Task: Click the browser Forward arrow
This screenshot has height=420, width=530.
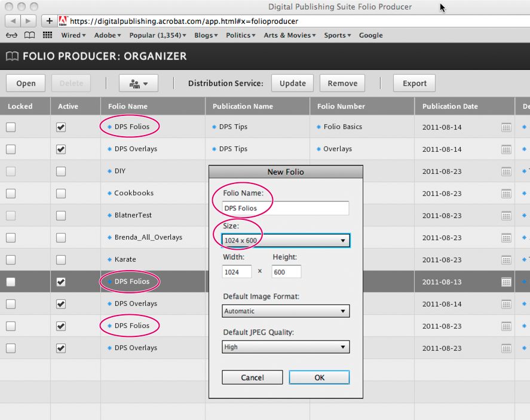Action: (x=29, y=21)
